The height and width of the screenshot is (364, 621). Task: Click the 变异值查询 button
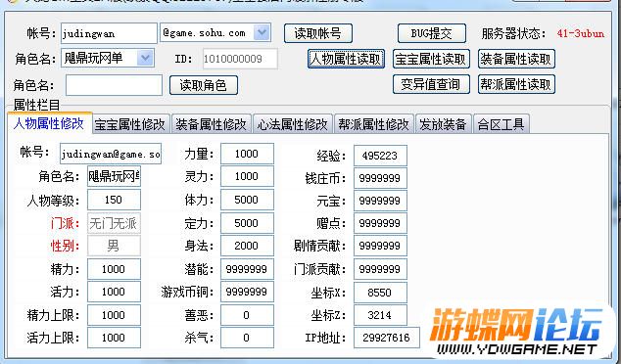pyautogui.click(x=431, y=84)
